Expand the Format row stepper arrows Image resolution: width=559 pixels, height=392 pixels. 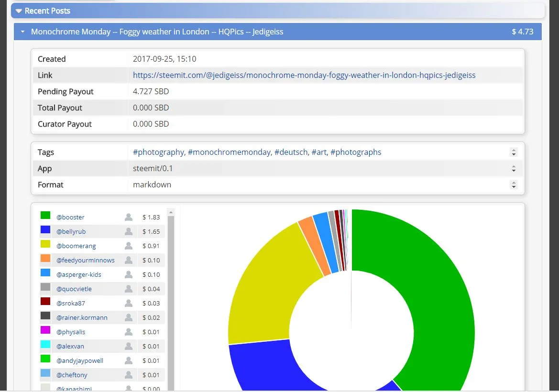(x=514, y=185)
